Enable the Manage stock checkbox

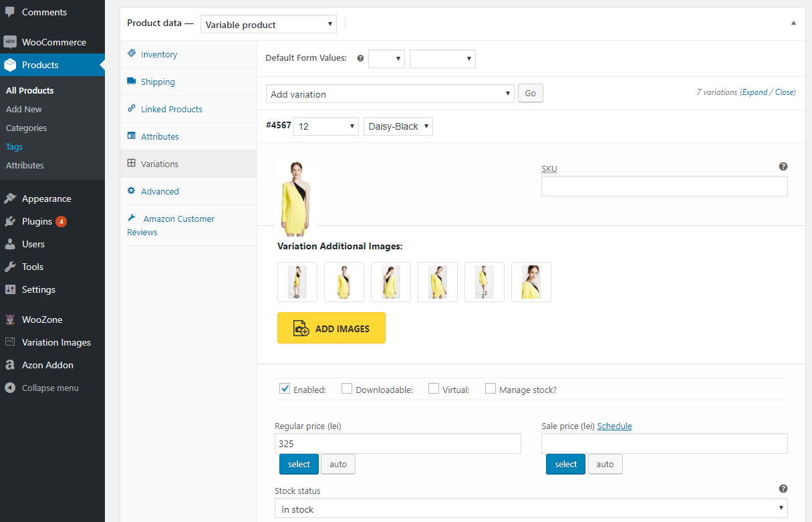click(x=491, y=388)
